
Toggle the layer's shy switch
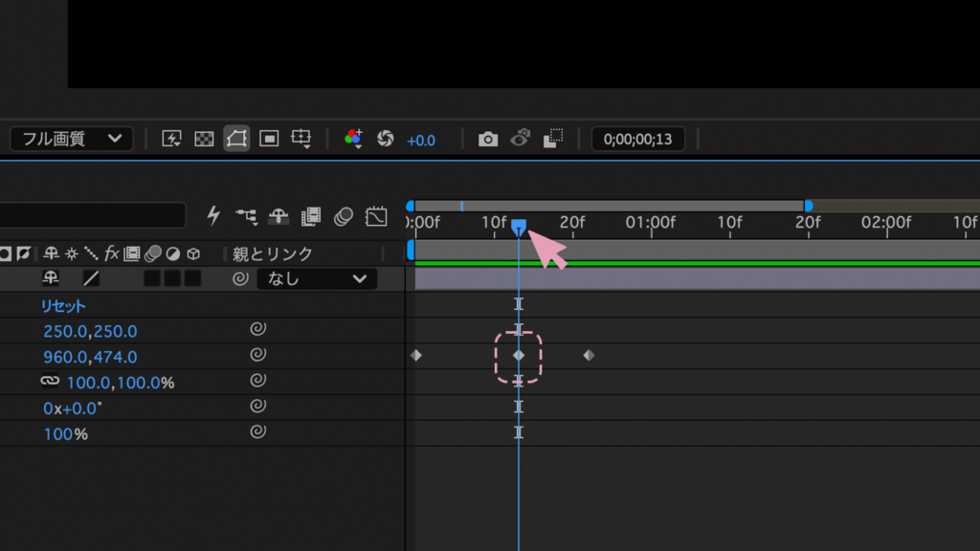(x=51, y=278)
